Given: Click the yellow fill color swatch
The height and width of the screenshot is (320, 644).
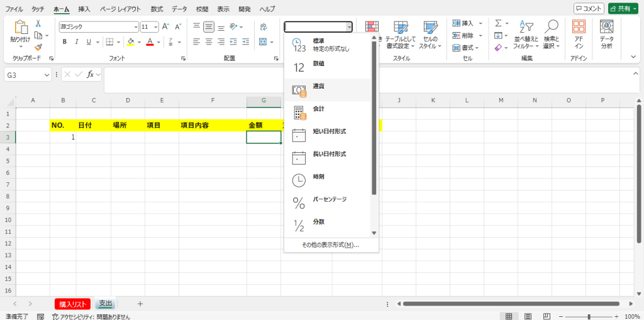Looking at the screenshot, I should pos(130,42).
